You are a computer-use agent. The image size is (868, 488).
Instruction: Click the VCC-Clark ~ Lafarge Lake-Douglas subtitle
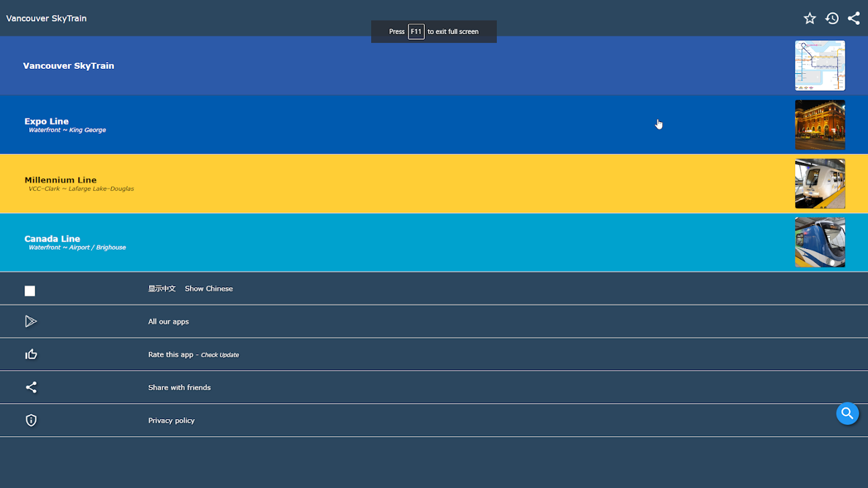(81, 189)
